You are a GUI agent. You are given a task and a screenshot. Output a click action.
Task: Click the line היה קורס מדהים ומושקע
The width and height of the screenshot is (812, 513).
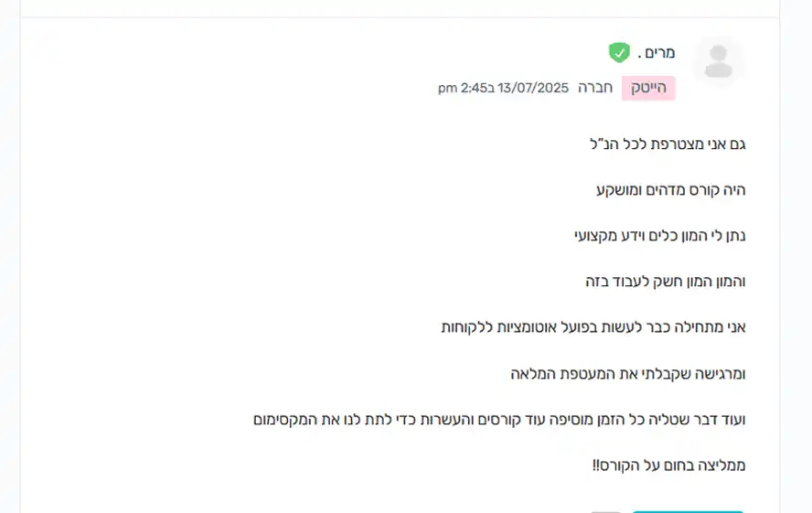(670, 190)
